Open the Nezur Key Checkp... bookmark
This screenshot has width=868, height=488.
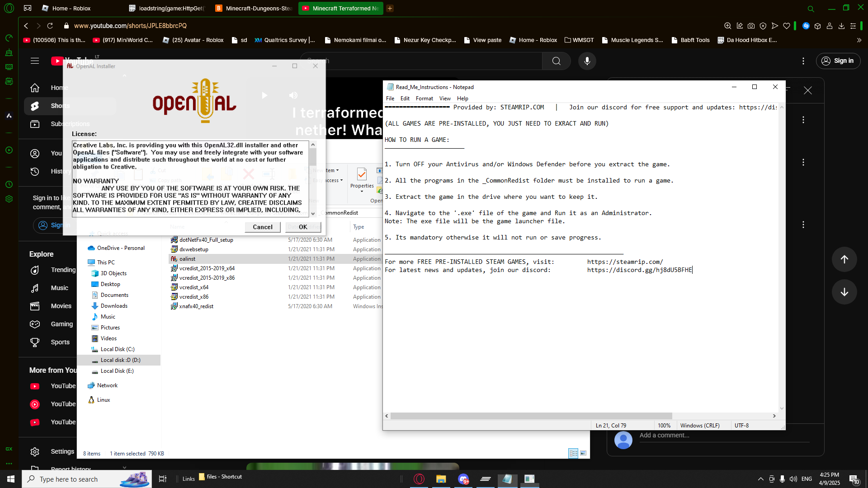coord(425,40)
